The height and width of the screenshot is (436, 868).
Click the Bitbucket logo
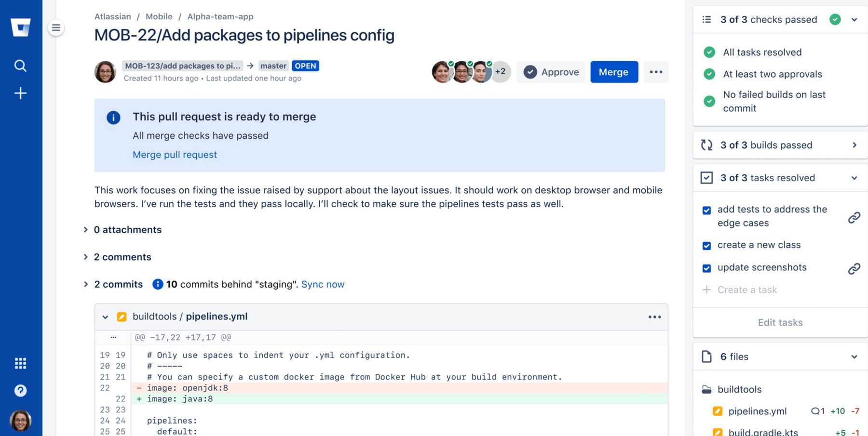coord(20,27)
